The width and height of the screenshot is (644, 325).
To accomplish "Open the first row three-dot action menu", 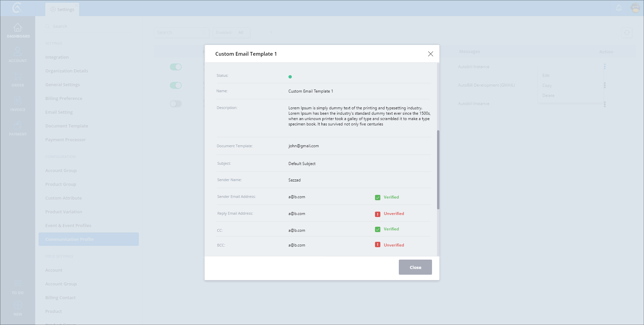I will tap(605, 66).
